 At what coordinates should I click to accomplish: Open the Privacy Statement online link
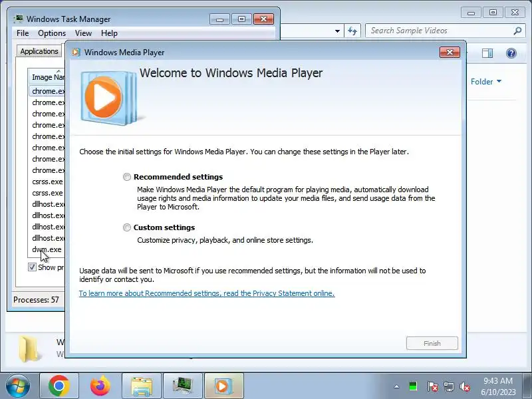(x=207, y=293)
